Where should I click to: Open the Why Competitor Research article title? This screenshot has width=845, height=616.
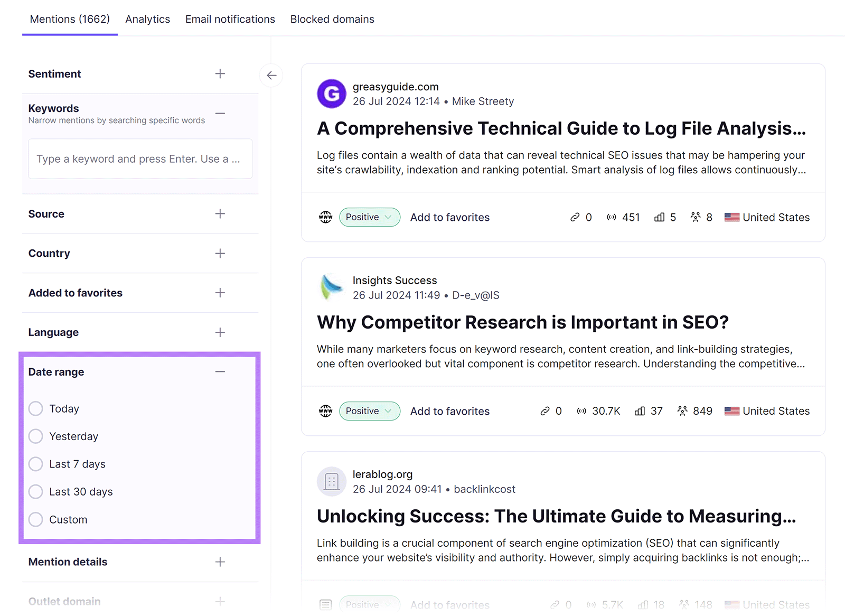522,322
